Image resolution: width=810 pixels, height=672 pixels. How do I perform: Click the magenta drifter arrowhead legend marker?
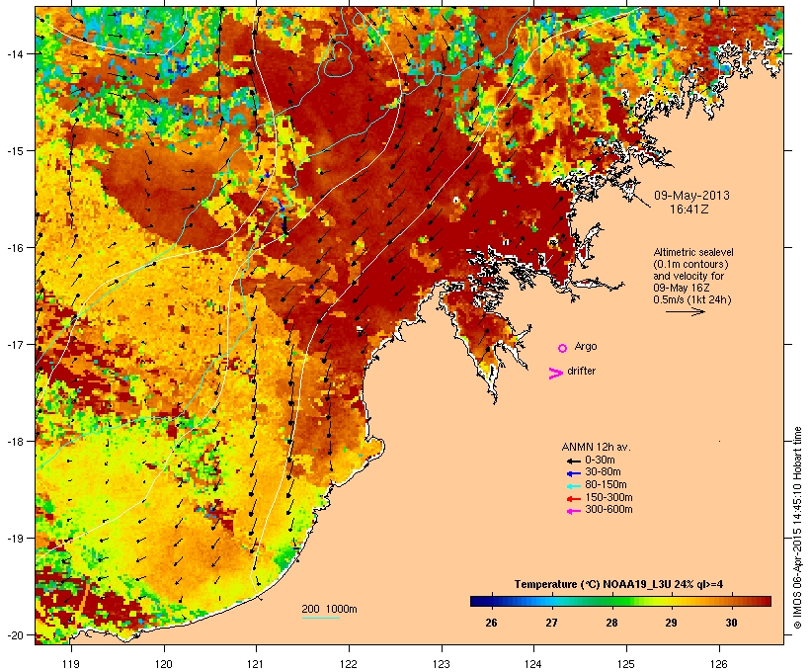[555, 374]
